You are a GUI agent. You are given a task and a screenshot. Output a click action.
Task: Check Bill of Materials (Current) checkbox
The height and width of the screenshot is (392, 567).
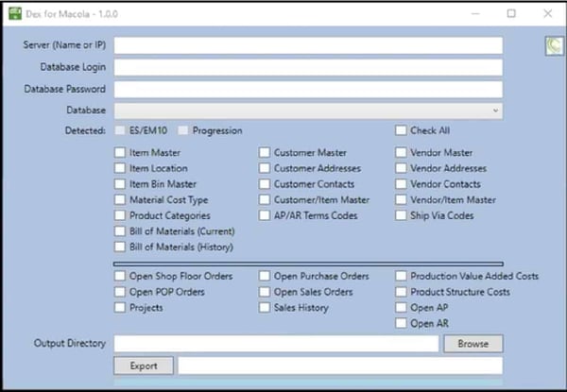coord(120,230)
